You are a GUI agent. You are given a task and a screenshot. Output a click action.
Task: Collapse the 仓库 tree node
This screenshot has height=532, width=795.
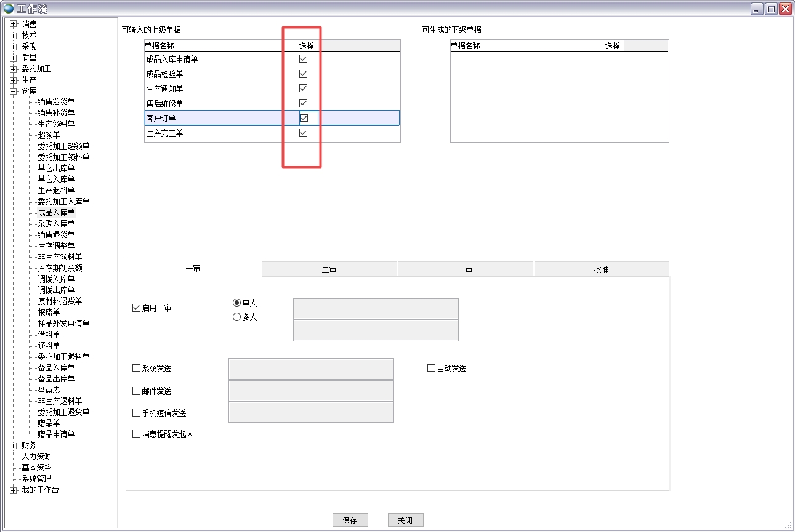13,91
